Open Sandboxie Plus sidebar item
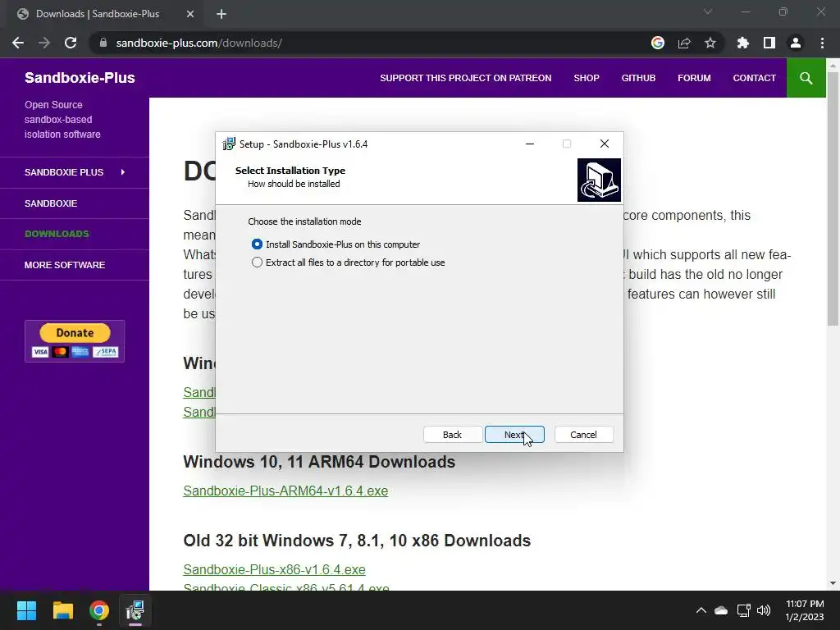The image size is (840, 630). click(64, 172)
